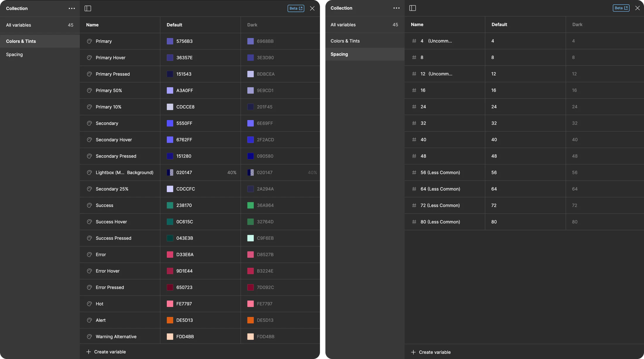Click the Name column header in the left panel
The image size is (644, 359).
point(92,25)
